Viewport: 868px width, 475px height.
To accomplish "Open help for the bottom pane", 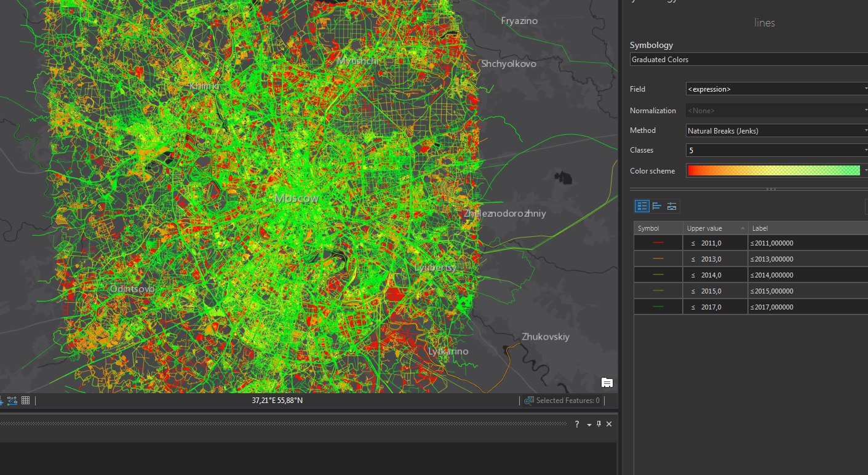I will 577,425.
